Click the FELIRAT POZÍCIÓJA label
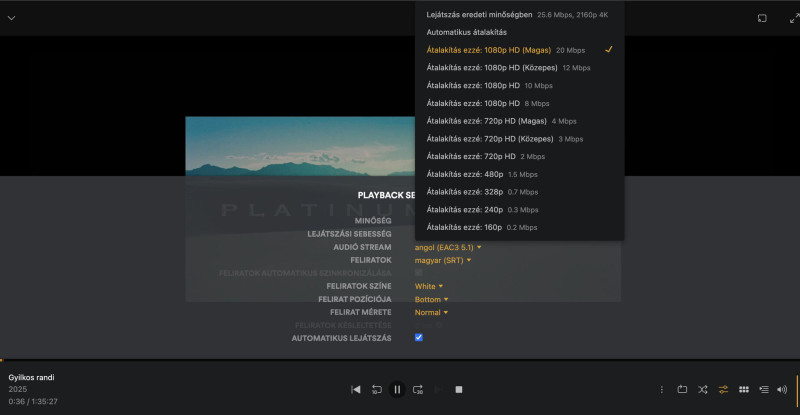Screen dimensions: 800x415 355,299
